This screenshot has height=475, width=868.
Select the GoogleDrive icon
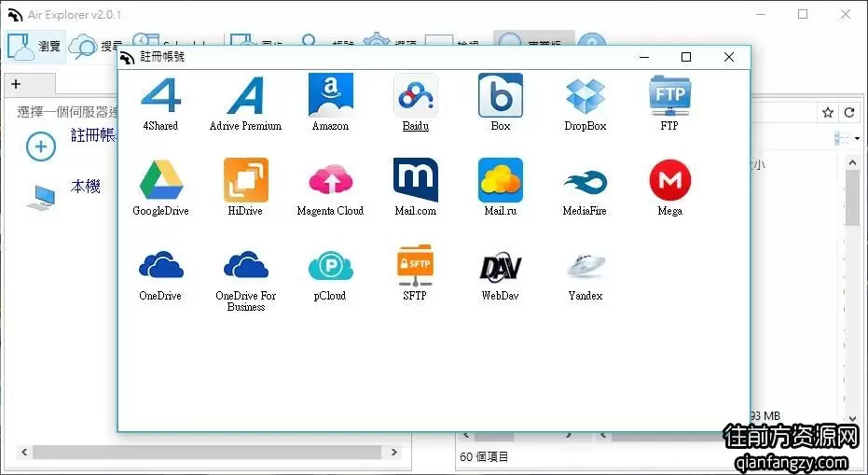[x=160, y=188]
